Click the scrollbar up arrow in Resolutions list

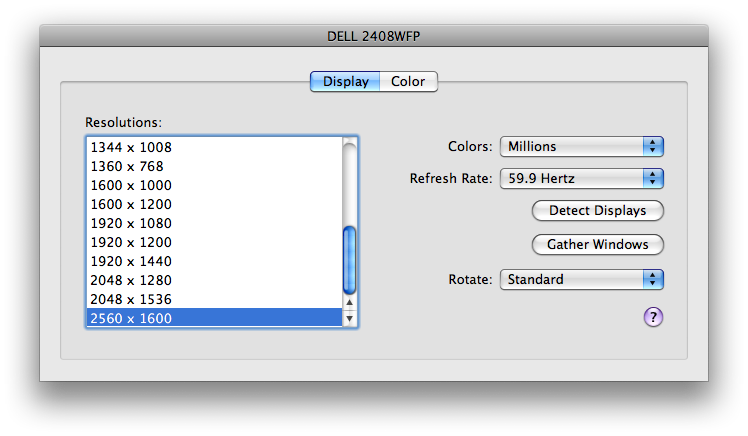pyautogui.click(x=350, y=302)
